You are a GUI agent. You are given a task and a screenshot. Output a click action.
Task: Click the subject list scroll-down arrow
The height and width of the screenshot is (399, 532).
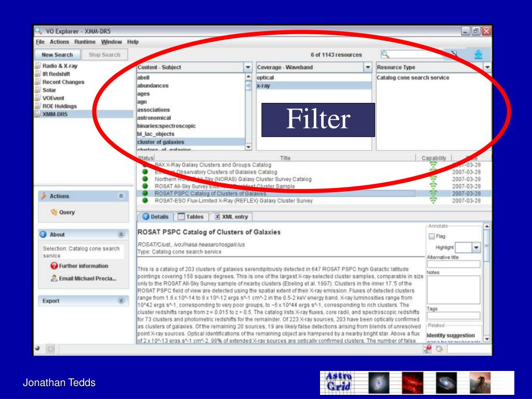pos(248,147)
